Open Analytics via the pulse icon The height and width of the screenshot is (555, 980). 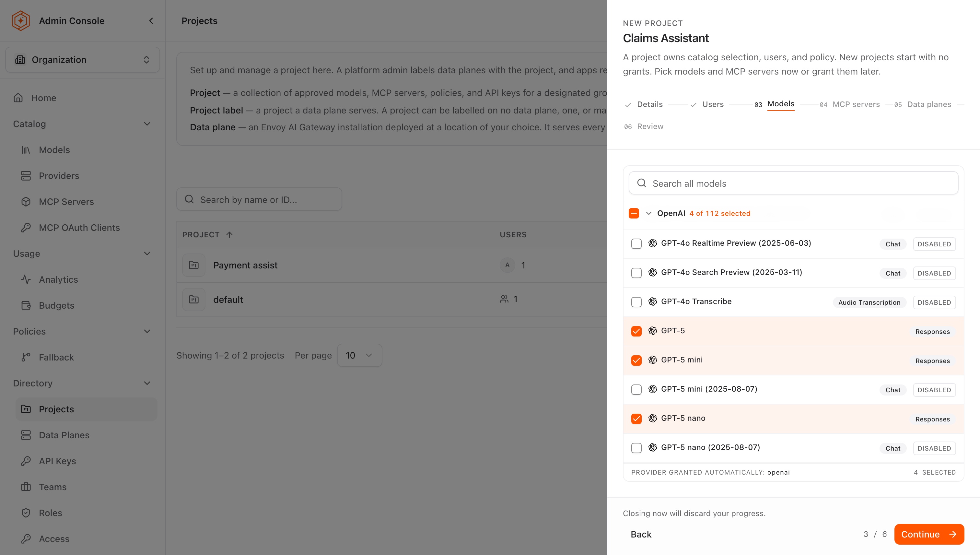pos(26,279)
